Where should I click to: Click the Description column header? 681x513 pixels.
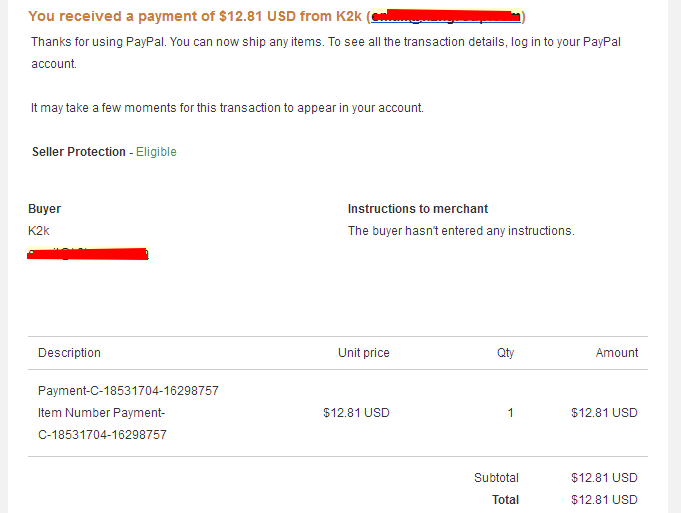click(x=69, y=353)
